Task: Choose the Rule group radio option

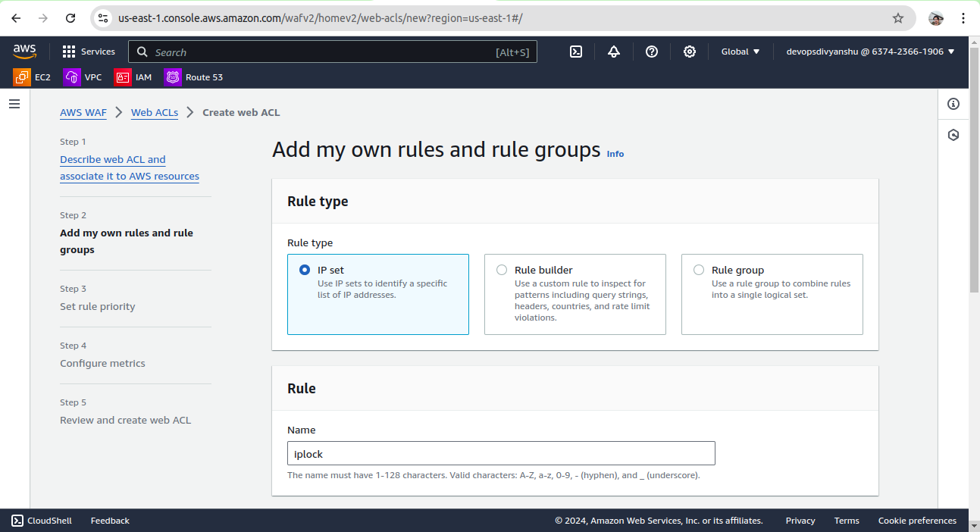Action: click(x=699, y=270)
